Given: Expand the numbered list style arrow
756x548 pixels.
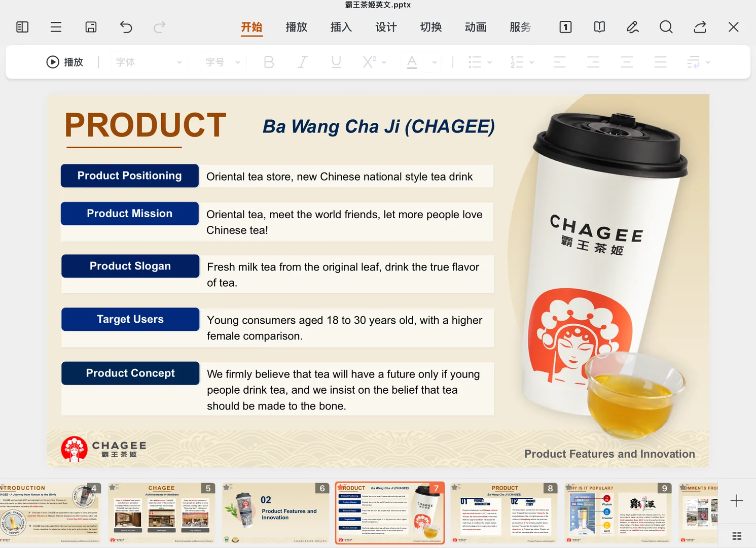Looking at the screenshot, I should click(531, 62).
